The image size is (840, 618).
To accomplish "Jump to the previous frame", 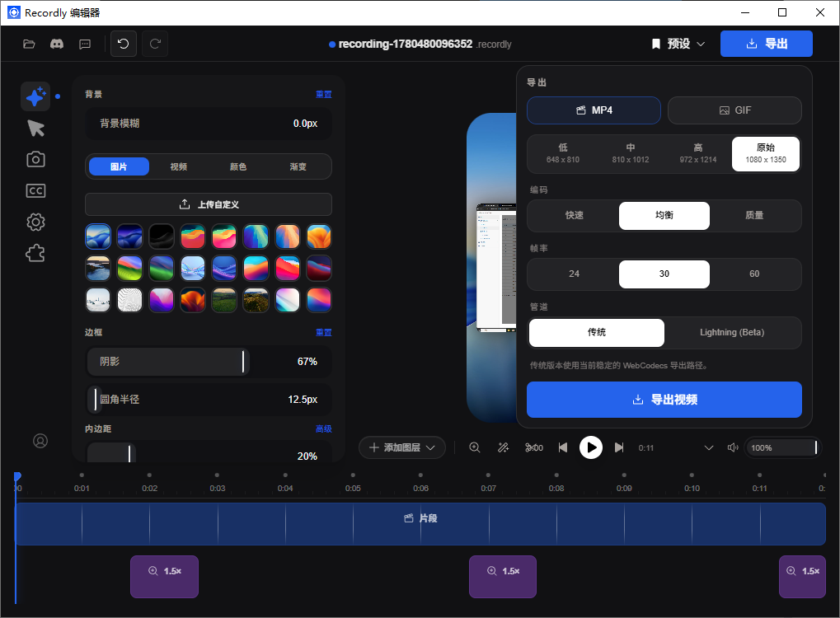I will point(562,447).
